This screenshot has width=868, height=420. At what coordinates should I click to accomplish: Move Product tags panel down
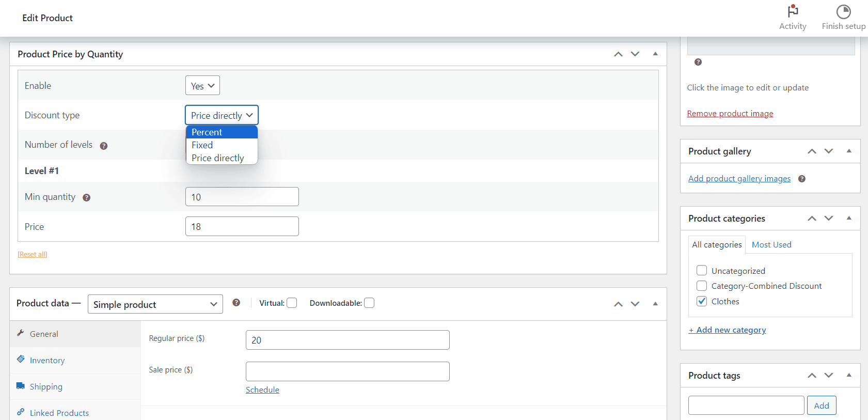coord(829,376)
